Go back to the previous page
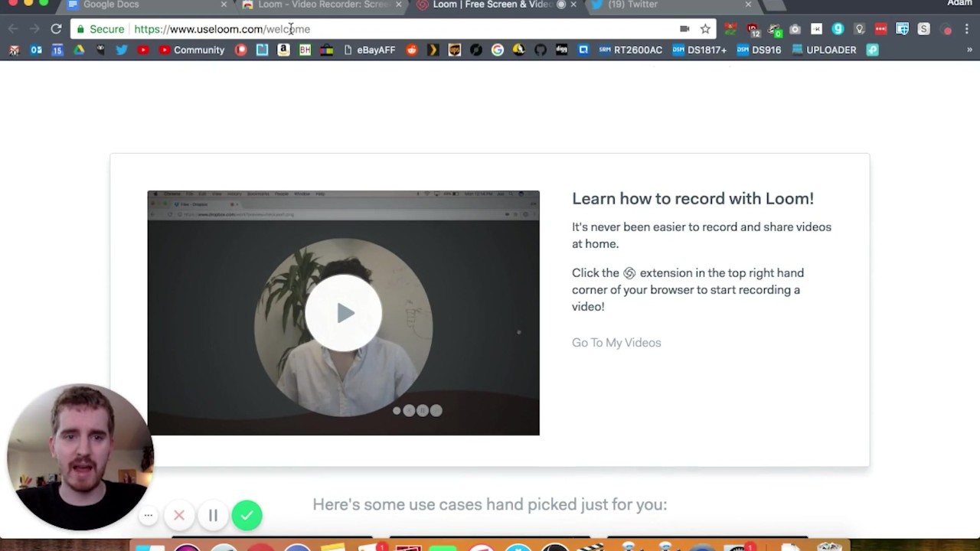Viewport: 980px width, 551px height. point(13,29)
